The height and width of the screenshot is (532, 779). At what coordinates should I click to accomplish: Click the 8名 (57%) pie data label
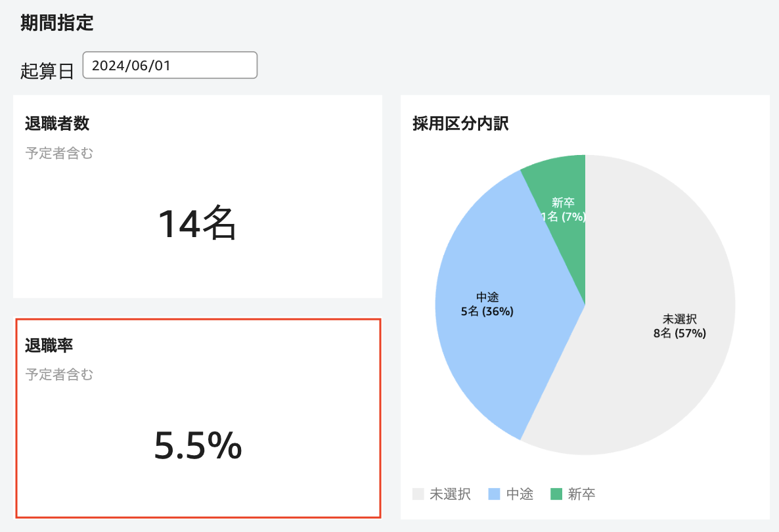(679, 333)
